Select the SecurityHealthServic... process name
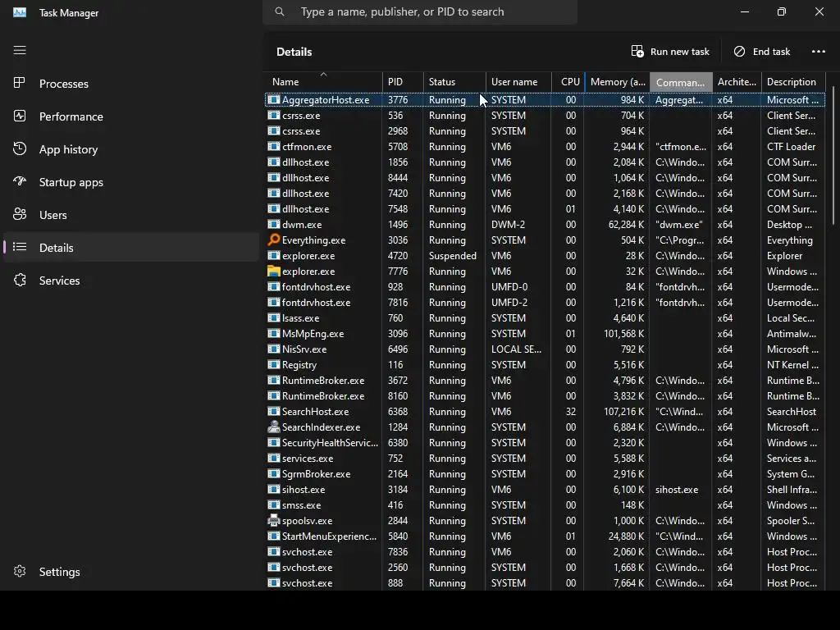The width and height of the screenshot is (840, 630). coord(330,442)
